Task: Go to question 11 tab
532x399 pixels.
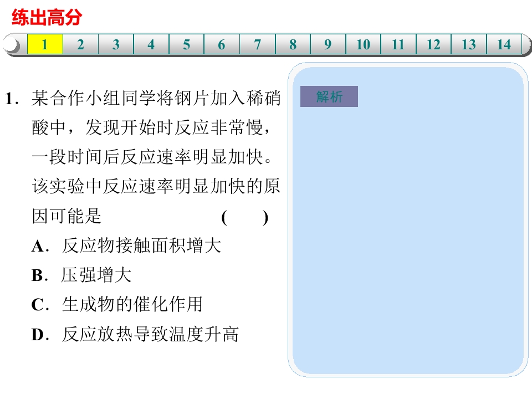Action: (x=398, y=44)
